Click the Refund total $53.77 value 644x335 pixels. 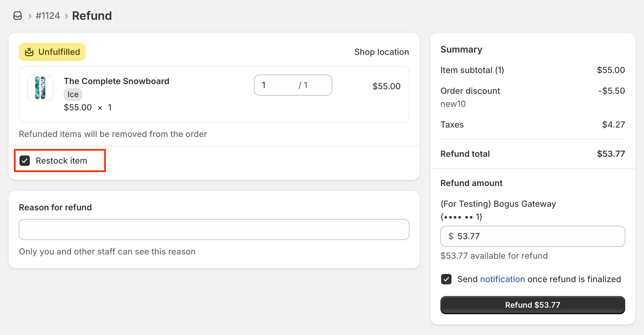pyautogui.click(x=611, y=154)
